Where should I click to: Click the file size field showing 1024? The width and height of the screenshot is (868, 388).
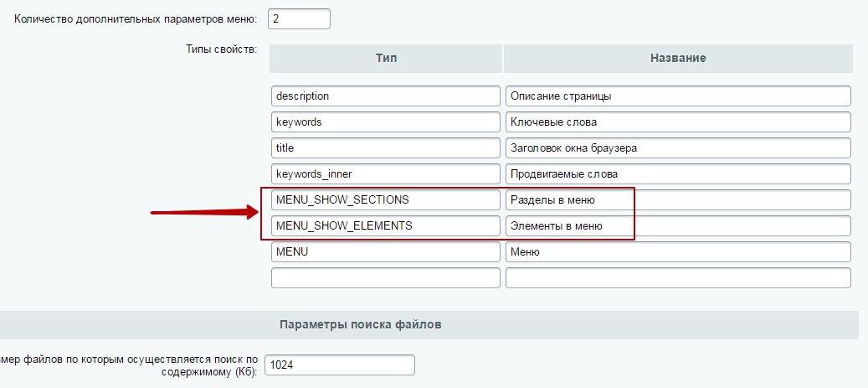coord(339,365)
